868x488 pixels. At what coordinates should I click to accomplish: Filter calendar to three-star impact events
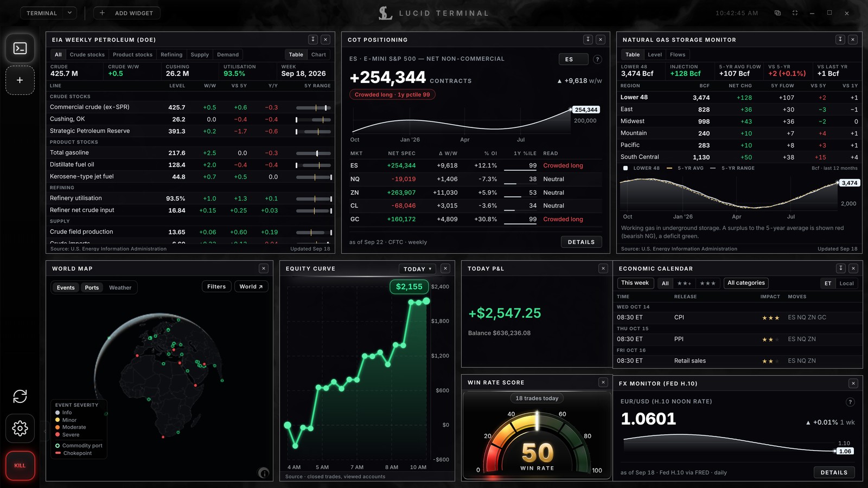point(707,283)
